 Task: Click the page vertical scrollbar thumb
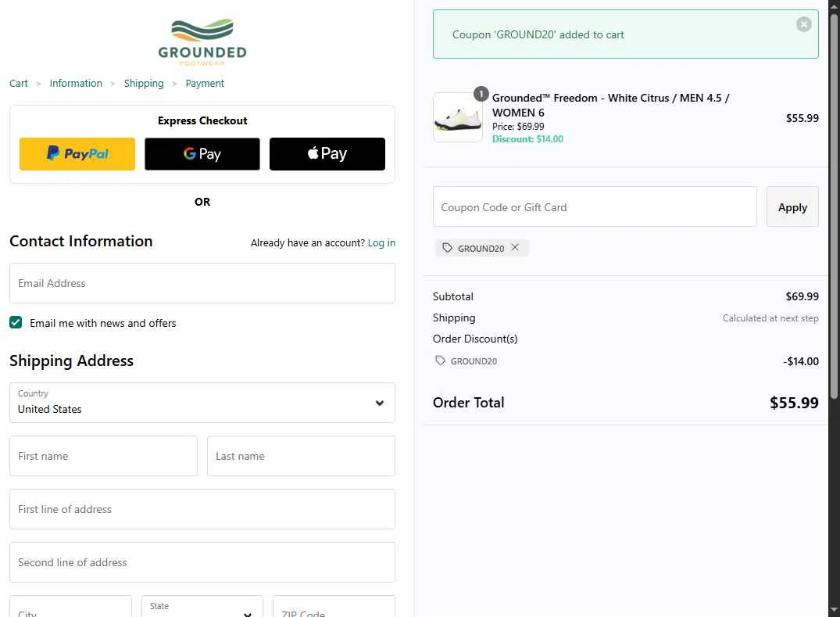coord(834,206)
